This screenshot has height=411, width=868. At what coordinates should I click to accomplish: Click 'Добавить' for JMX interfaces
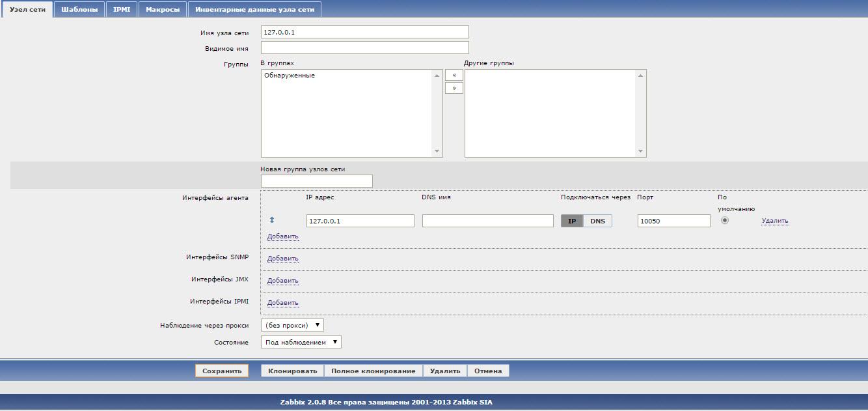coord(282,281)
